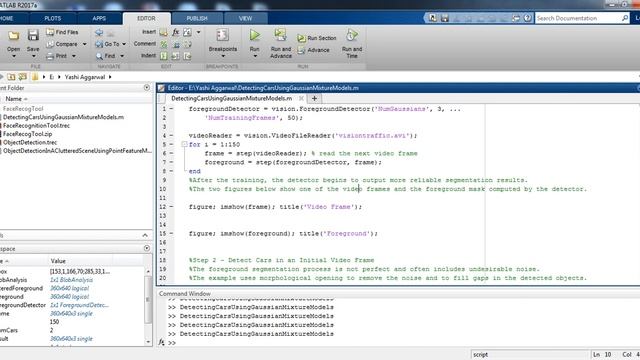Open the Print dropdown arrow
This screenshot has width=640, height=360.
pyautogui.click(x=73, y=56)
